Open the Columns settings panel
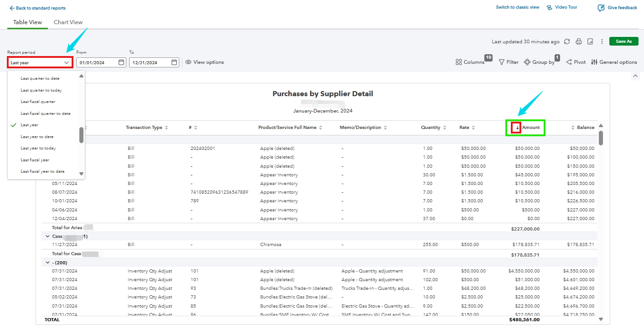 (x=470, y=62)
